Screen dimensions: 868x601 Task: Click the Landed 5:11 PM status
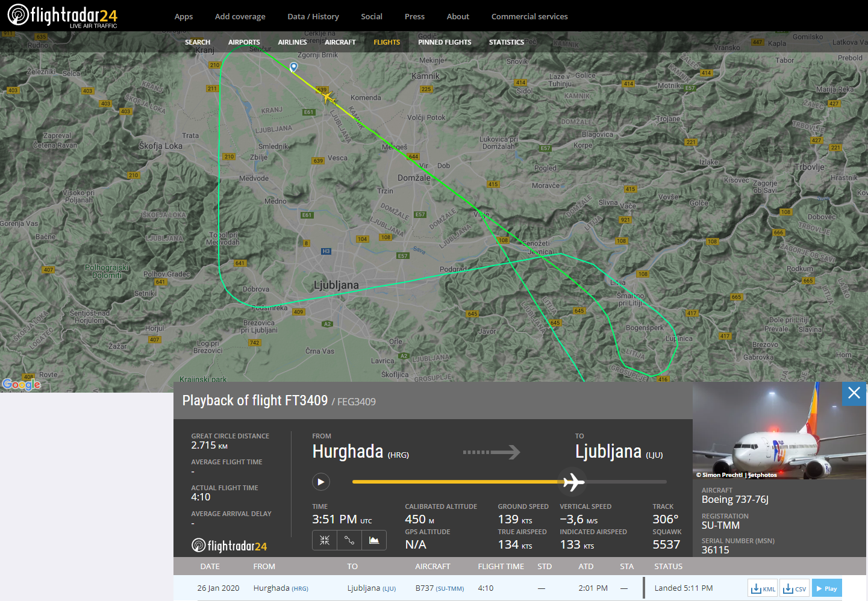684,588
